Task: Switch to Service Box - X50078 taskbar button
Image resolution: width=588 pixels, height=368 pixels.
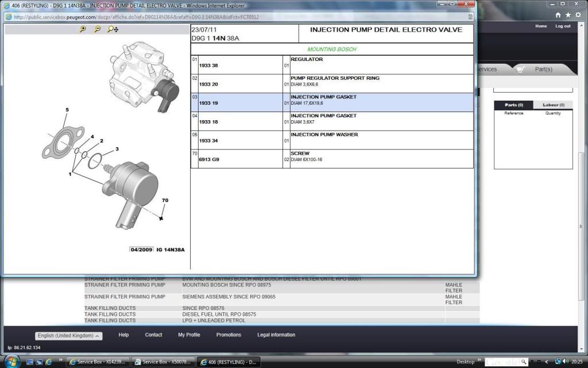Action: (164, 362)
